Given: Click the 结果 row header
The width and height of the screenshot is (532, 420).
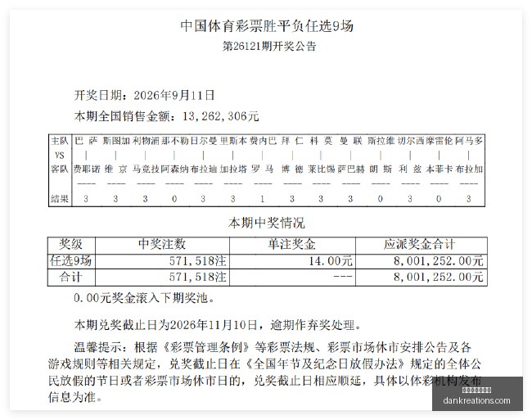Looking at the screenshot, I should click(x=60, y=198).
